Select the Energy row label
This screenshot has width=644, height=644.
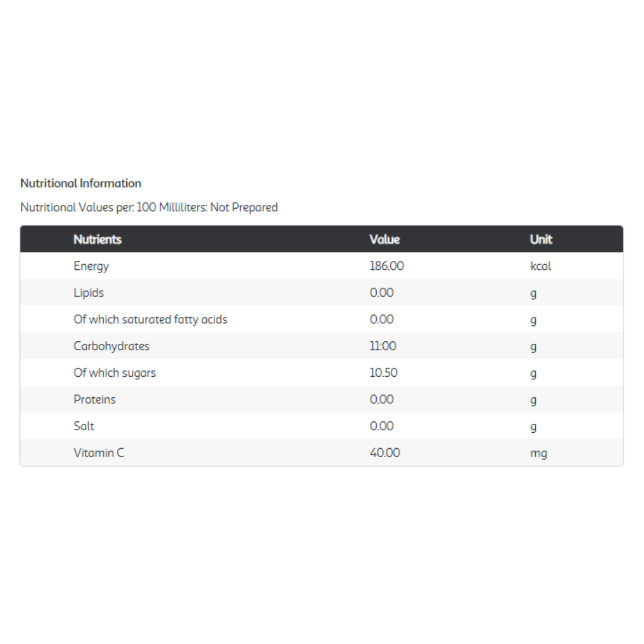point(91,266)
